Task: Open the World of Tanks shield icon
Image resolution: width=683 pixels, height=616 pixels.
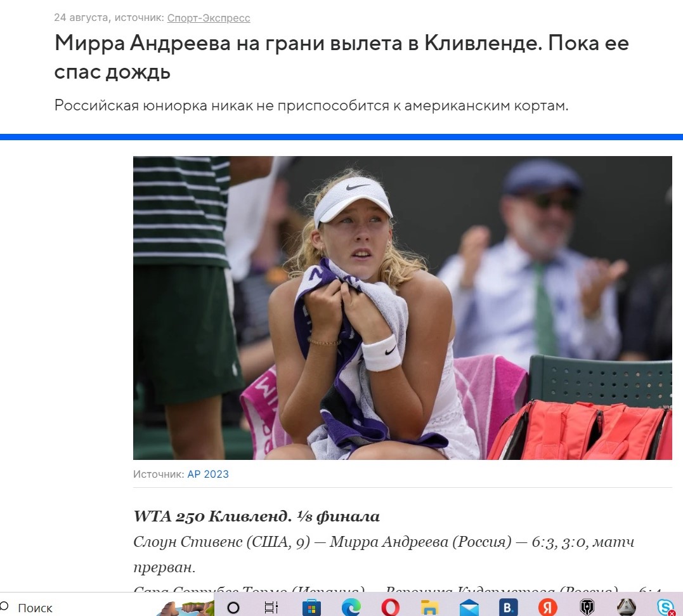Action: (587, 607)
